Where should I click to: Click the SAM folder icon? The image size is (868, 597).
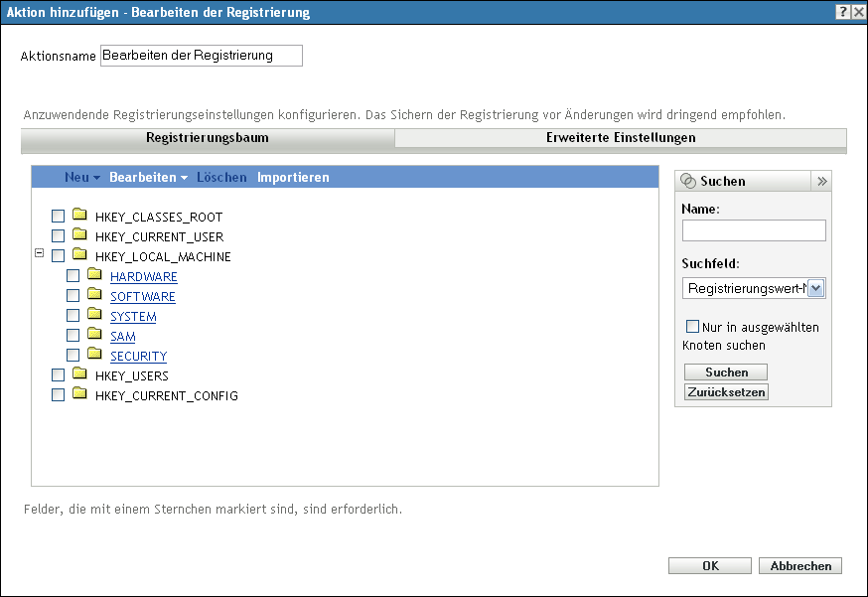[x=95, y=336]
